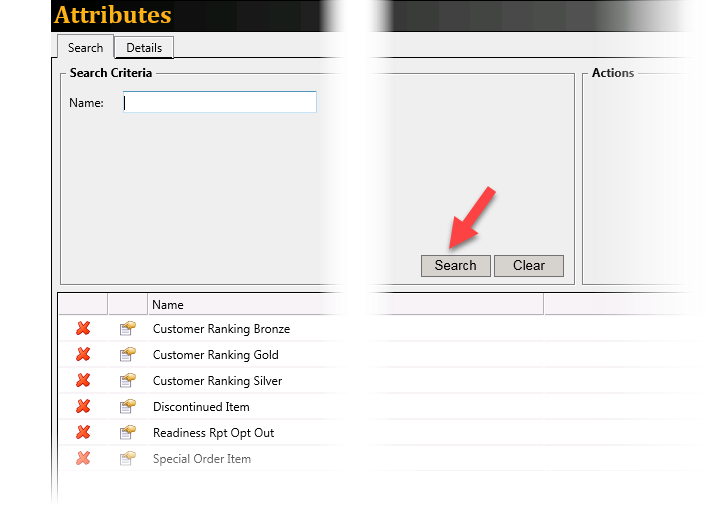This screenshot has width=707, height=505.
Task: Delete the Discontinued Item attribute
Action: [84, 406]
